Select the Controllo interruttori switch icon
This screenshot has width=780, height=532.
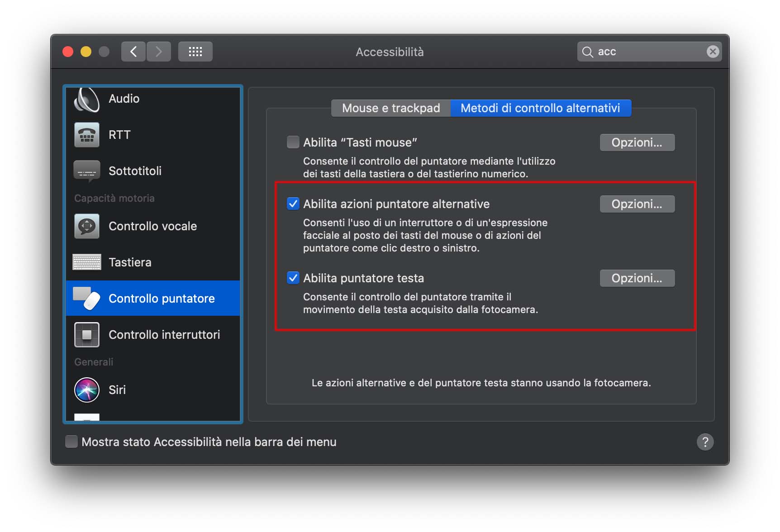pos(86,335)
